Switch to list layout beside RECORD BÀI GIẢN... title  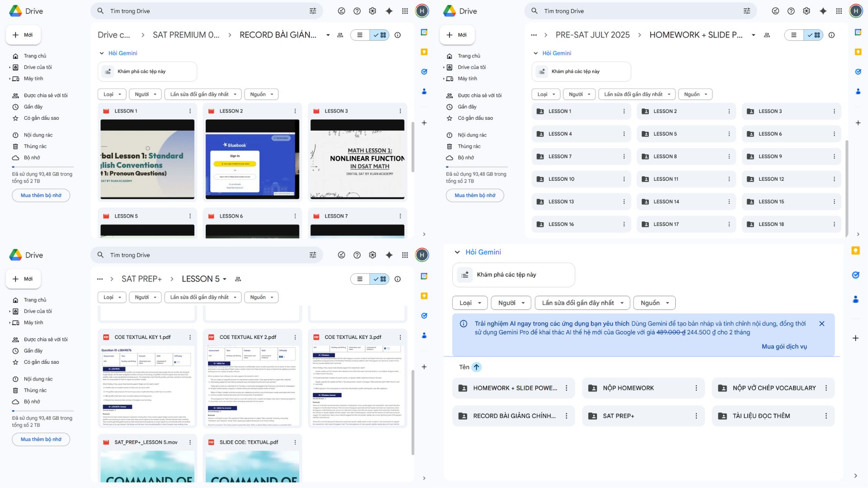click(x=360, y=35)
